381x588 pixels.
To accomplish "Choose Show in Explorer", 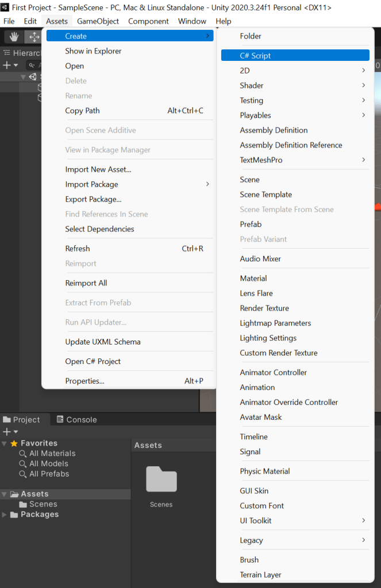I will 130,51.
